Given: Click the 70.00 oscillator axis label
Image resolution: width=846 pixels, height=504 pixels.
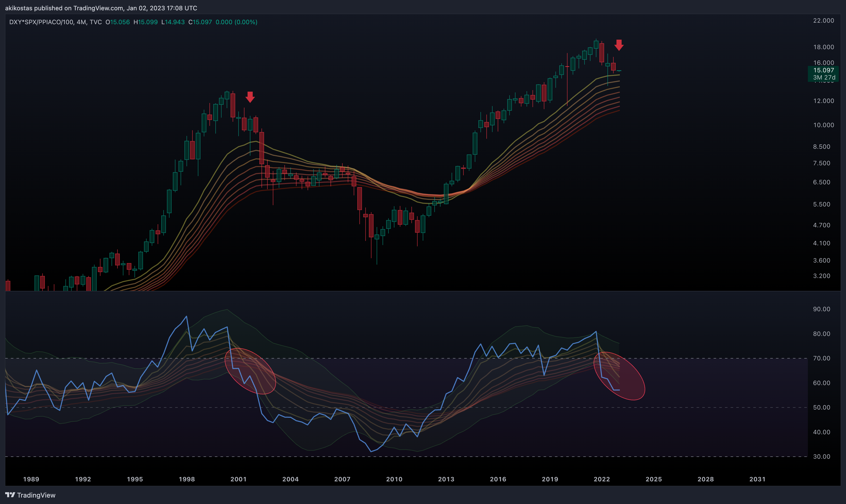Looking at the screenshot, I should click(822, 358).
